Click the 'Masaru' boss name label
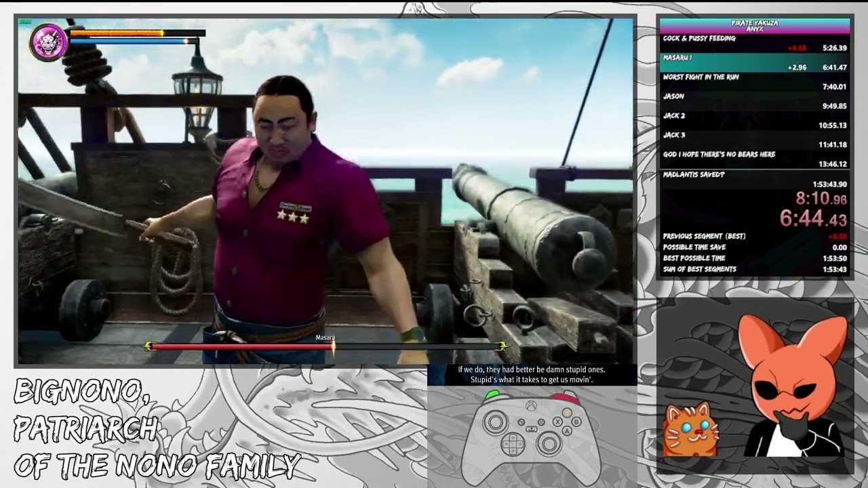This screenshot has width=868, height=488. pyautogui.click(x=325, y=338)
